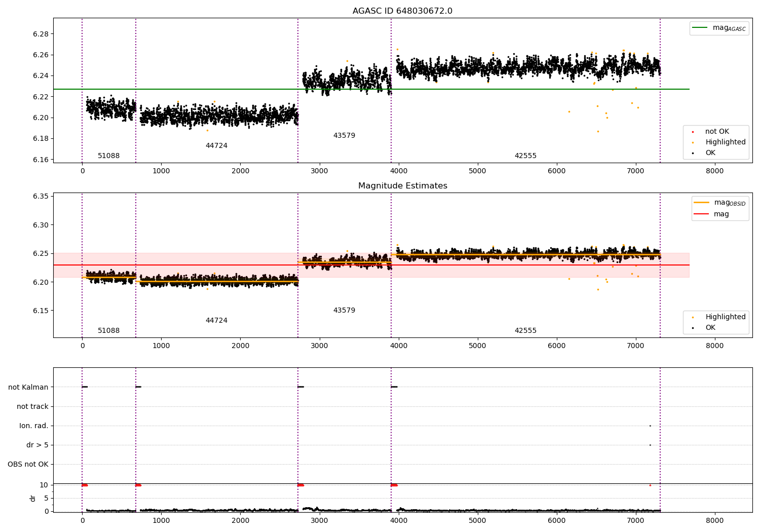Click the red "mag" legend entry in middle plot
This screenshot has width=760, height=532.
721,214
